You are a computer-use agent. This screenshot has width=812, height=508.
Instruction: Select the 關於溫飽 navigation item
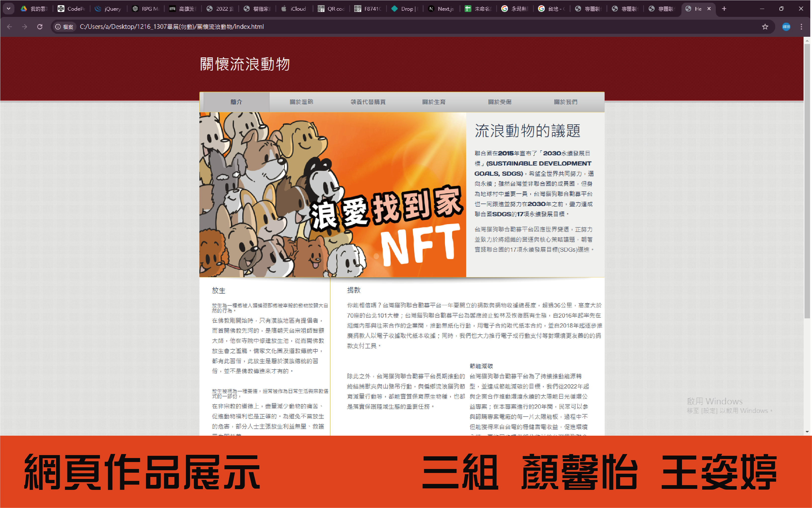click(x=302, y=102)
